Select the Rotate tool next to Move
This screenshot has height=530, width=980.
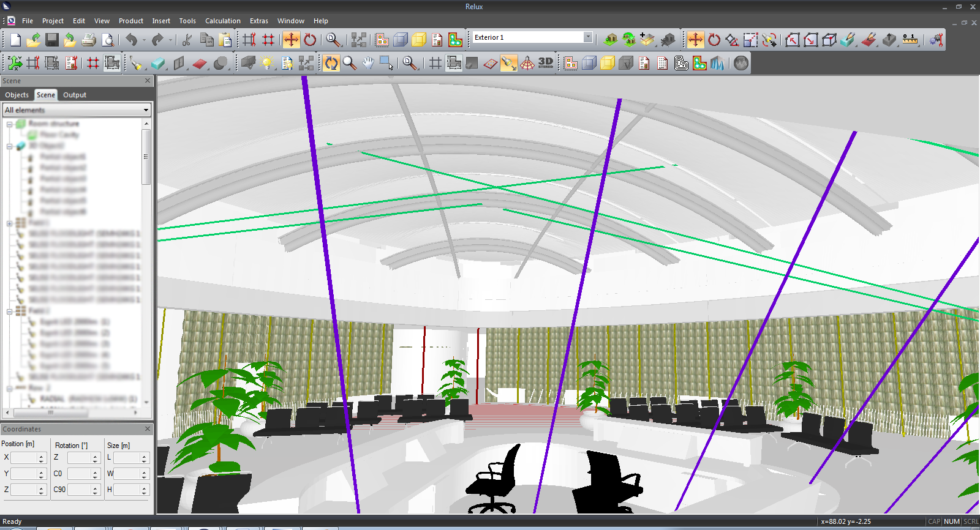point(310,40)
